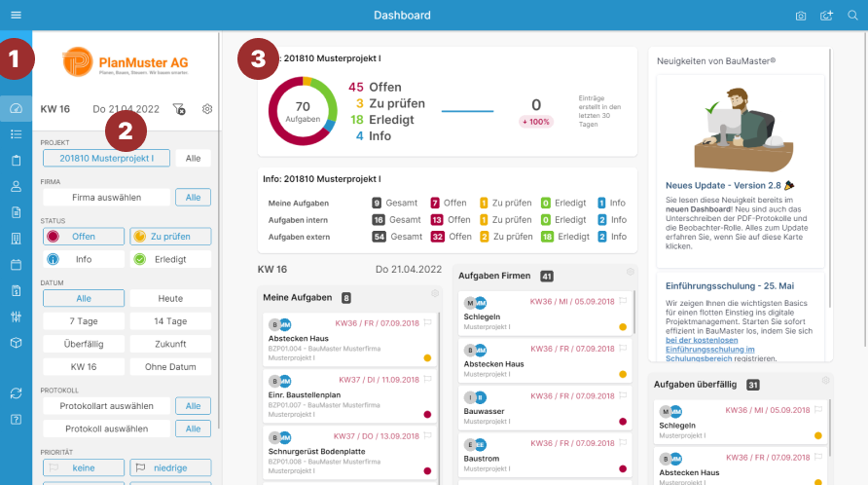Open the Einführungsschulung registration link
868x485 pixels.
pyautogui.click(x=709, y=350)
